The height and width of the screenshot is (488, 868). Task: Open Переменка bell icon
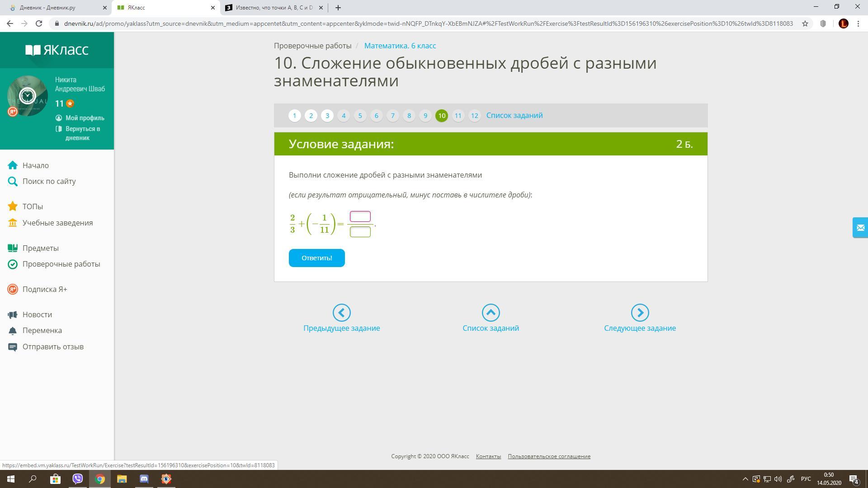point(13,331)
